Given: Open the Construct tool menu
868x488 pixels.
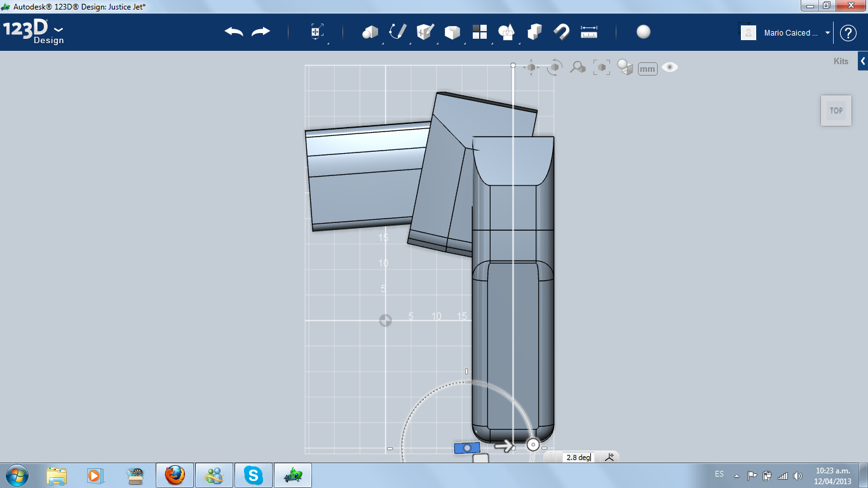Looking at the screenshot, I should [424, 32].
